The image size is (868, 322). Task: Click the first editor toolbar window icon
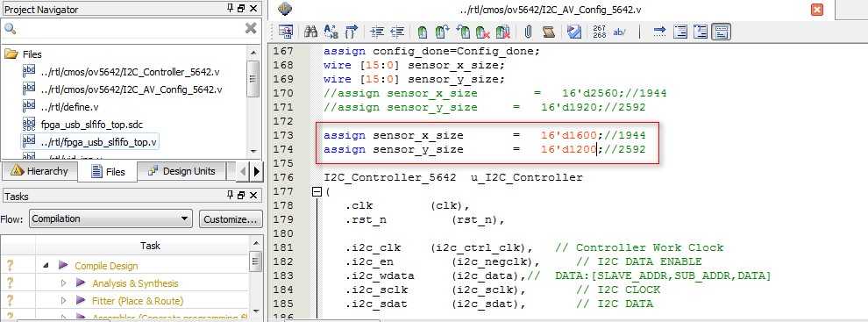coord(285,32)
